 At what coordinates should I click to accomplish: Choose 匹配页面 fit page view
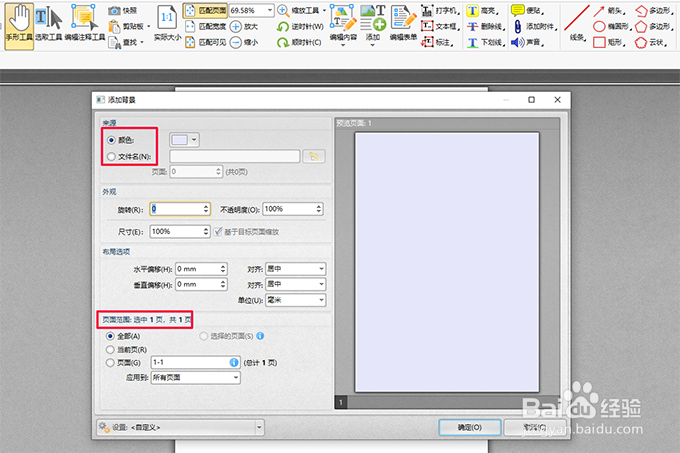(x=206, y=10)
